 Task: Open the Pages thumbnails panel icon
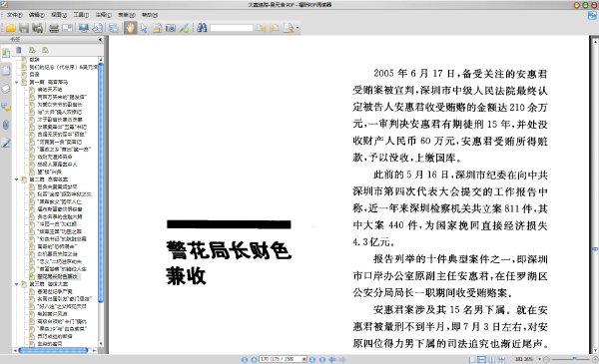click(x=6, y=71)
